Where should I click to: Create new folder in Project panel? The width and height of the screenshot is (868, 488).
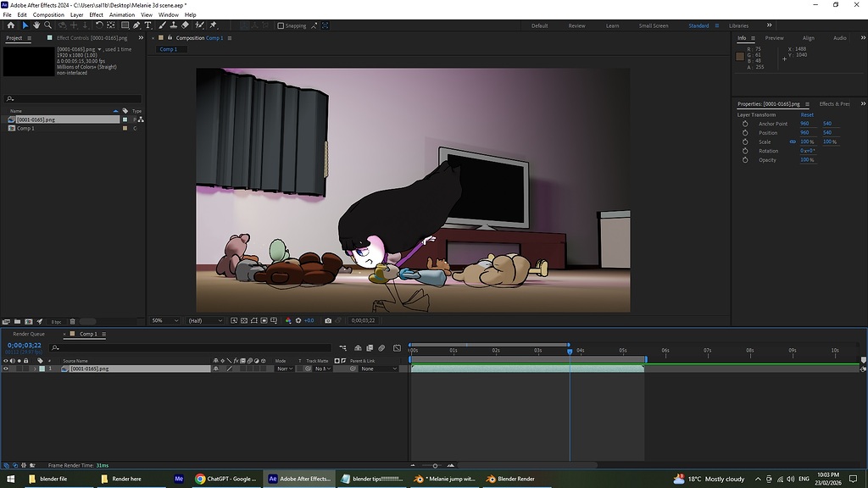point(17,321)
